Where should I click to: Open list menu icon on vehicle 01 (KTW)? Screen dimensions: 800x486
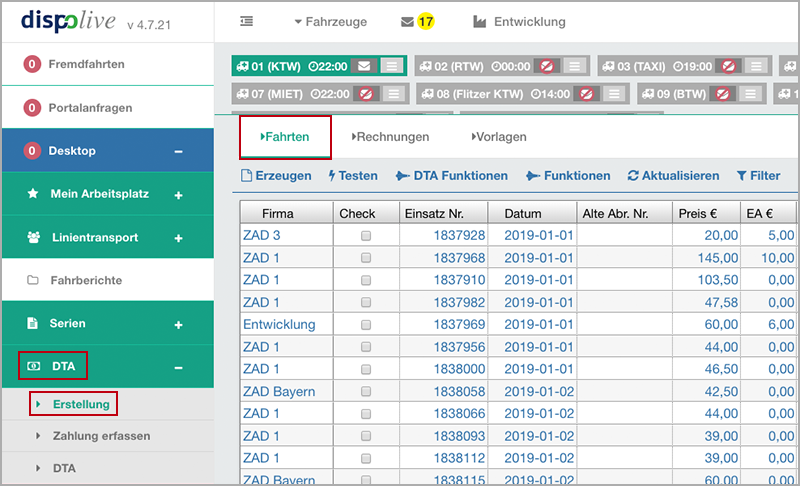[392, 66]
